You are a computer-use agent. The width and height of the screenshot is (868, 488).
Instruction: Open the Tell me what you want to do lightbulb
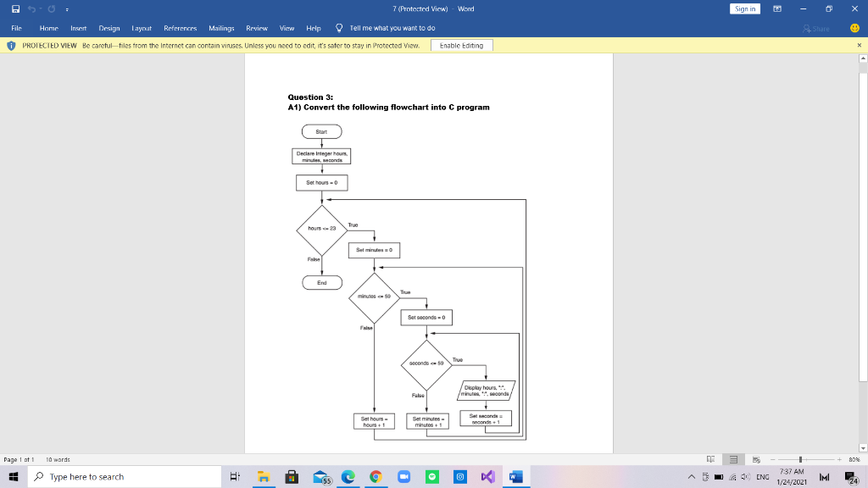click(337, 28)
